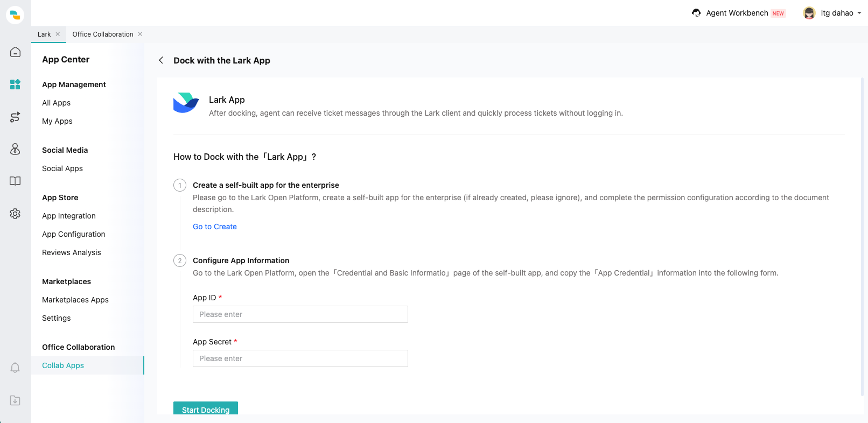
Task: Click the back arrow beside Dock with the Lark App
Action: 161,60
